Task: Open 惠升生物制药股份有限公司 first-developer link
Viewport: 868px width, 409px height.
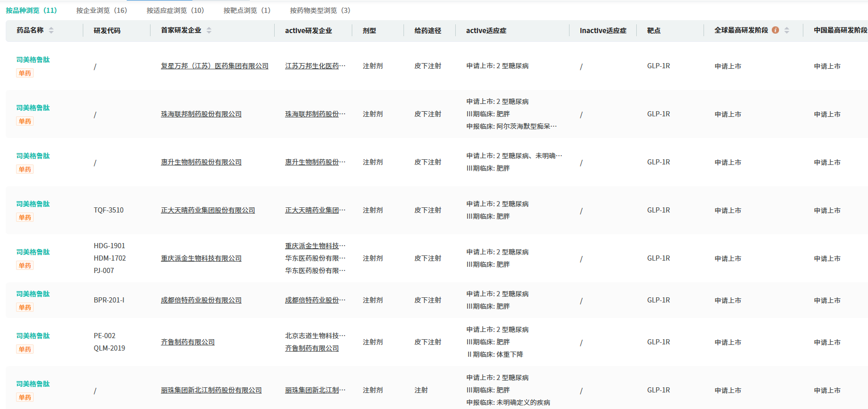Action: click(x=201, y=162)
